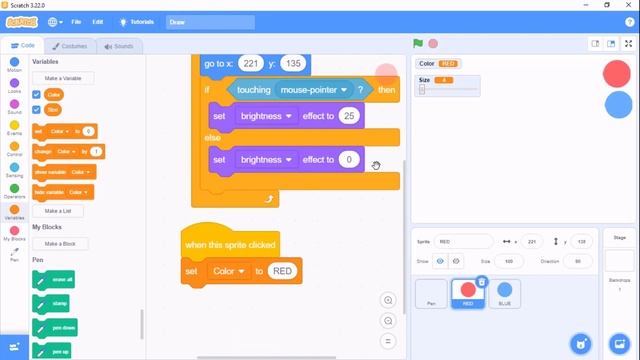
Task: Open the My Blocks category
Action: pos(14,233)
